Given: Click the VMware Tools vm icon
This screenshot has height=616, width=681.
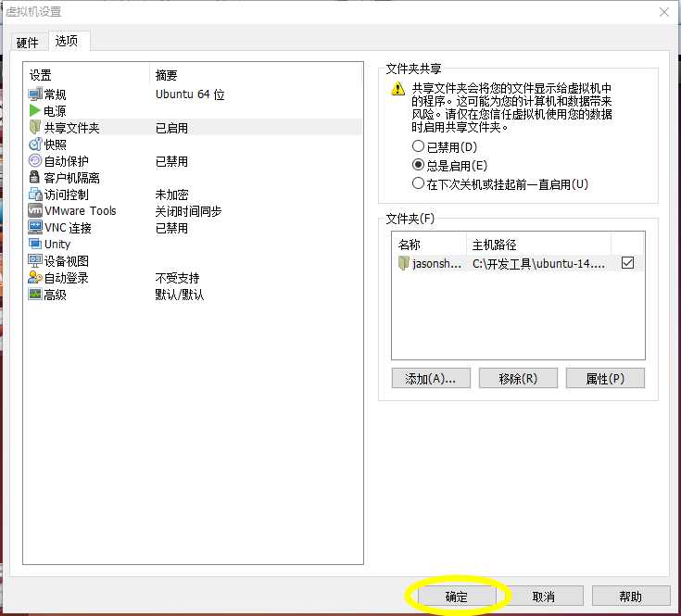Looking at the screenshot, I should (35, 210).
